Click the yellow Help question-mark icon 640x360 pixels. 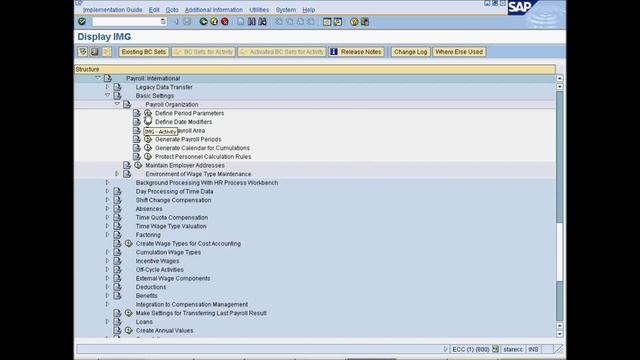click(x=354, y=22)
